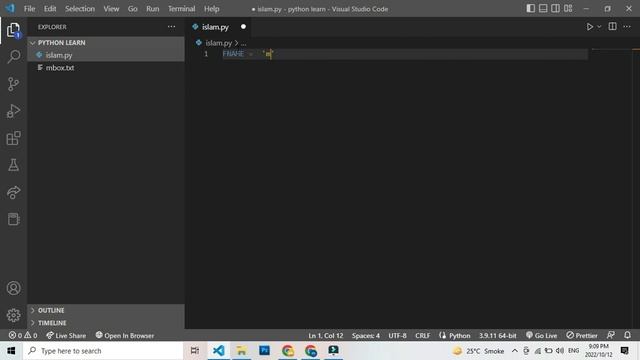This screenshot has height=360, width=640.
Task: Collapse the PYTHON LEARN folder
Action: pos(106,42)
